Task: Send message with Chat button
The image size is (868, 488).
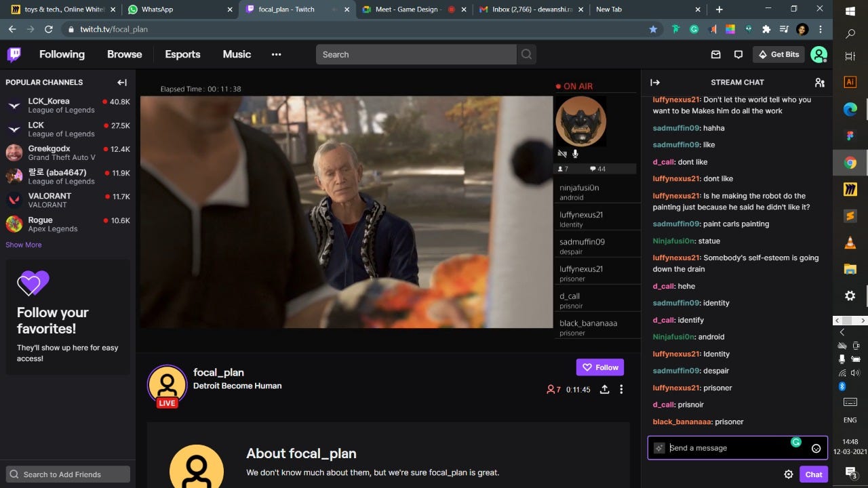Action: tap(814, 474)
